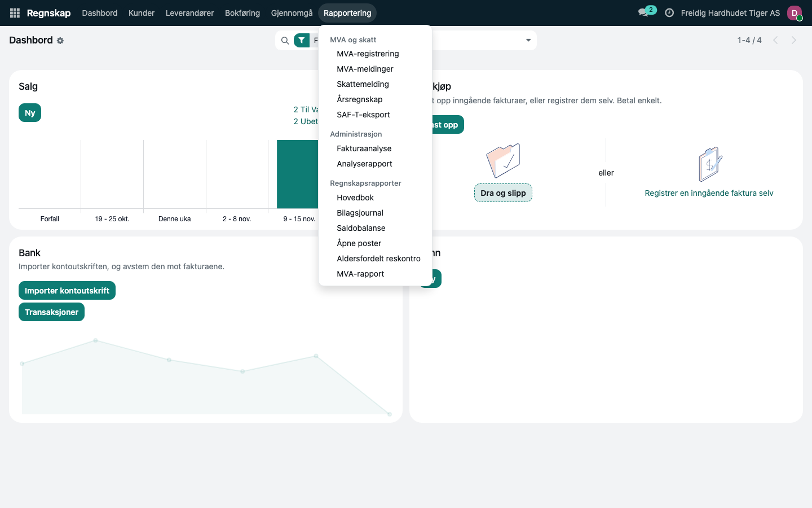Open the Bokføring top menu

coord(242,13)
